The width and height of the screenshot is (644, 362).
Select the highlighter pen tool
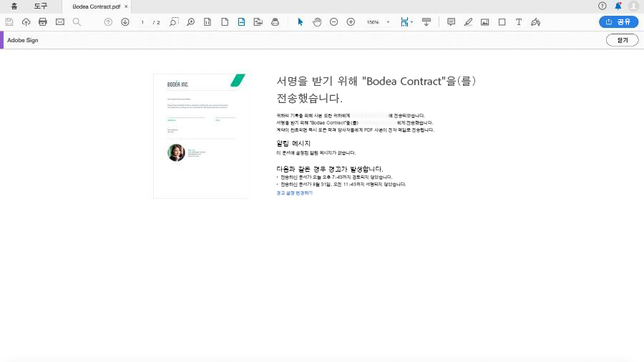468,22
